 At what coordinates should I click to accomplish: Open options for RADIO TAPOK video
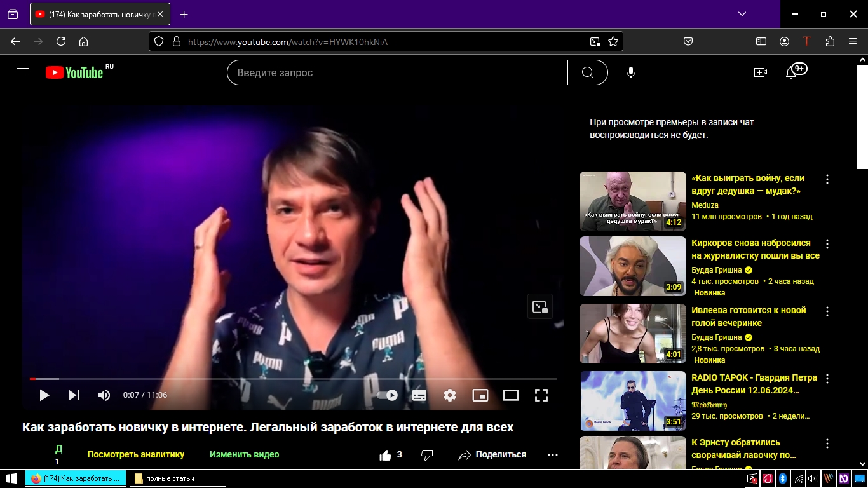click(x=827, y=379)
